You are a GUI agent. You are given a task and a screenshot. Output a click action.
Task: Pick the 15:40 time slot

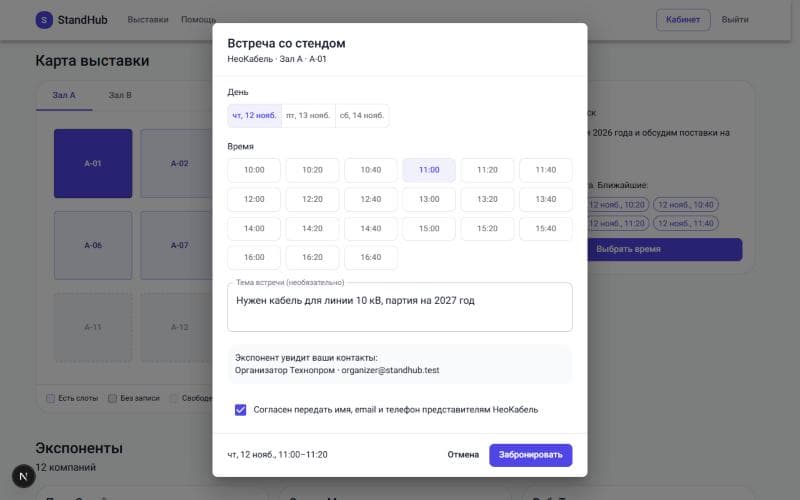pyautogui.click(x=546, y=229)
